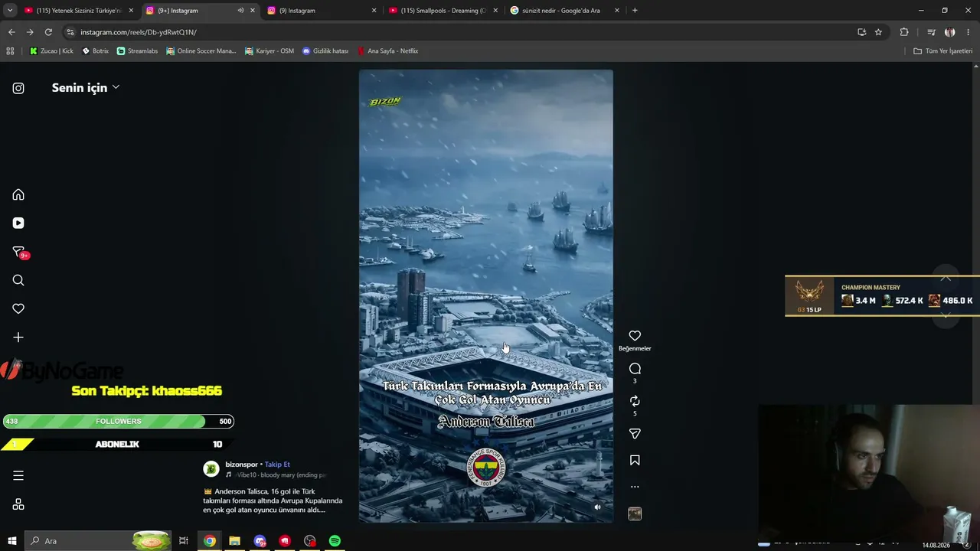Image resolution: width=980 pixels, height=551 pixels.
Task: Open the Chrome extensions puzzle icon
Action: 904,32
